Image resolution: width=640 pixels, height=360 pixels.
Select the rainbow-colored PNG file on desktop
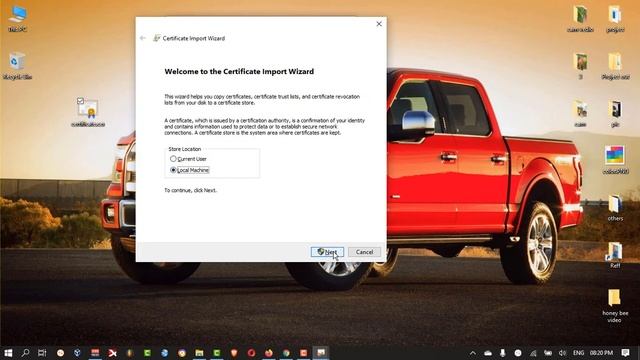click(x=615, y=160)
